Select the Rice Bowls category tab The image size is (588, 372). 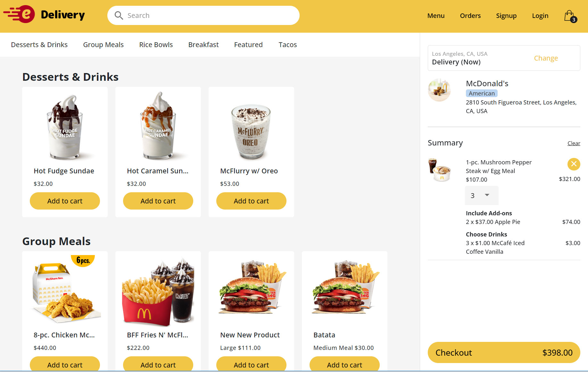pyautogui.click(x=156, y=45)
